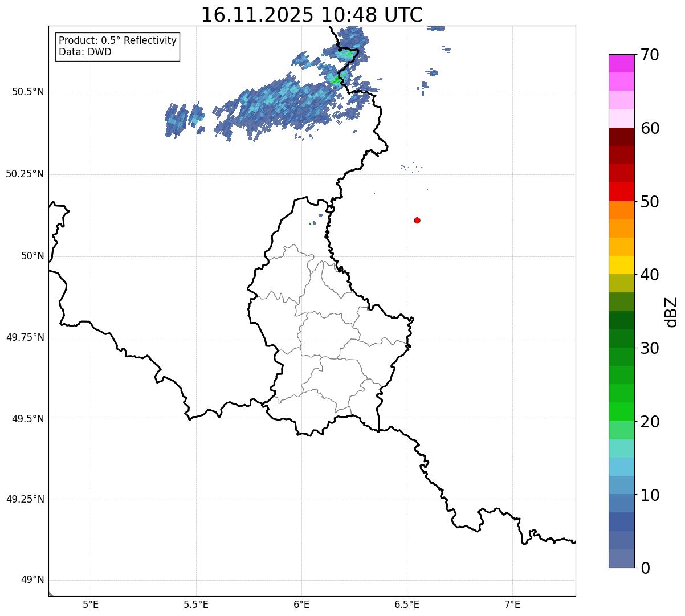This screenshot has height=616, width=685.
Task: Click the title "16.11.2025 10:48 UTC"
Action: (x=312, y=15)
